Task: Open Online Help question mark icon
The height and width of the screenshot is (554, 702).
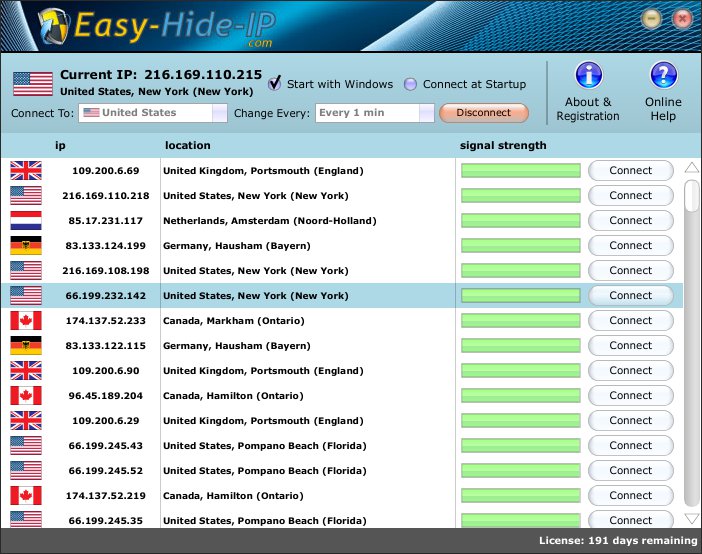Action: [663, 75]
